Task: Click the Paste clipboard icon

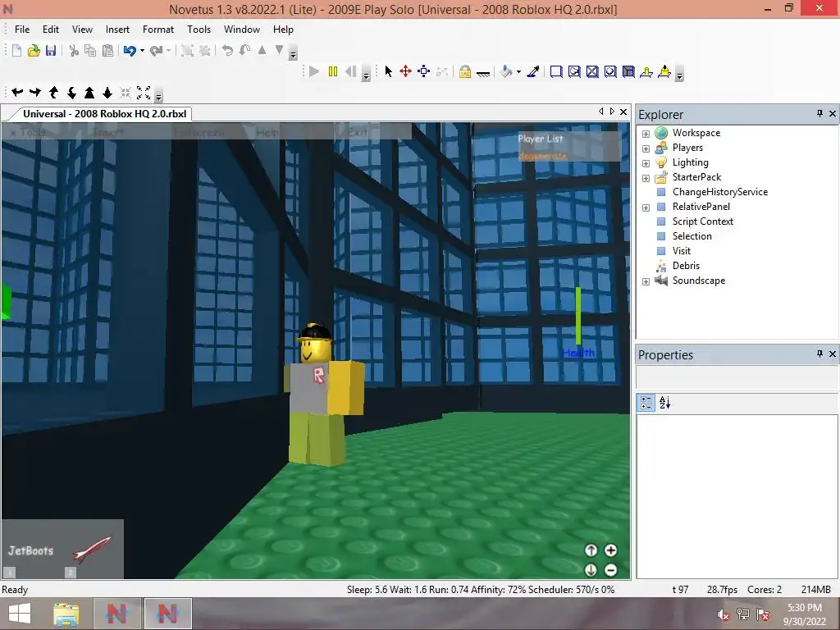Action: (107, 50)
